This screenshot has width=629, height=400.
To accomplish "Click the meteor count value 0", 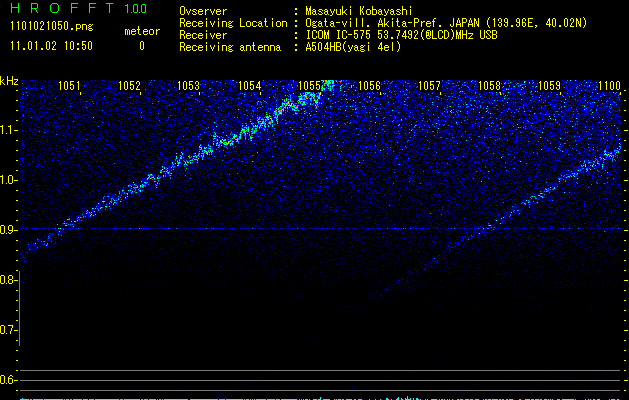I will click(142, 46).
